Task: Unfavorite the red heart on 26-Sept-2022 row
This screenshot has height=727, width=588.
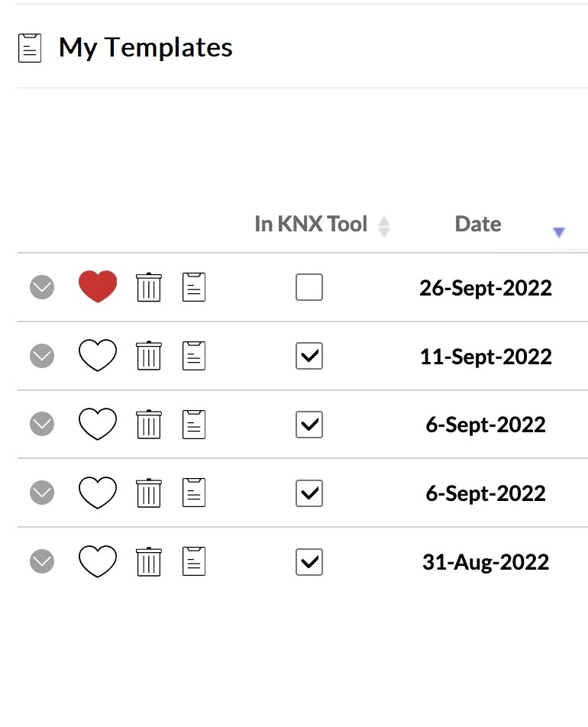Action: coord(98,287)
